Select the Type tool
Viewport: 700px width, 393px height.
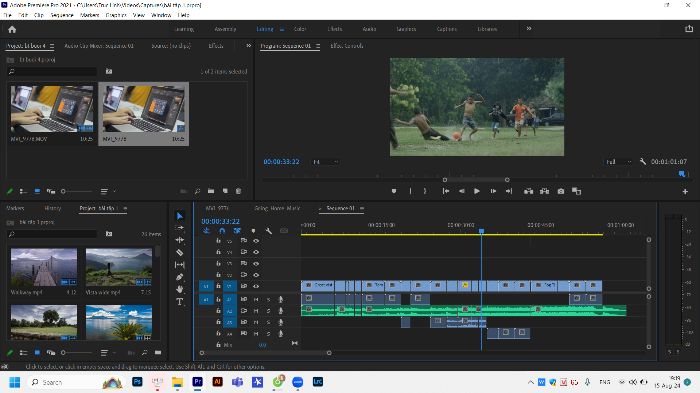pyautogui.click(x=180, y=302)
